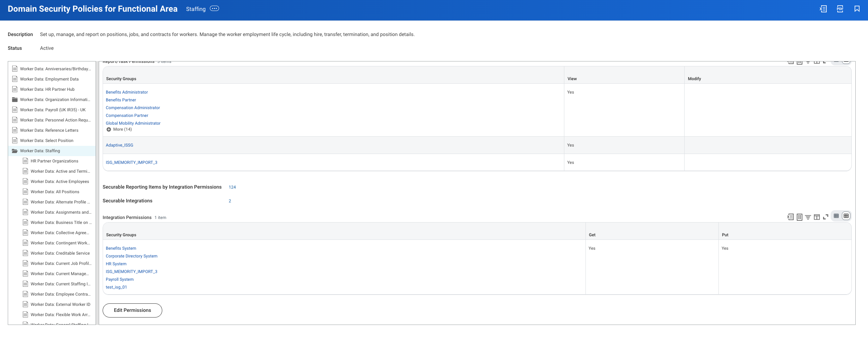Open ISG_MEMORITY_IMPORT_3 in Report/Task Permissions
868x338 pixels.
coord(132,162)
